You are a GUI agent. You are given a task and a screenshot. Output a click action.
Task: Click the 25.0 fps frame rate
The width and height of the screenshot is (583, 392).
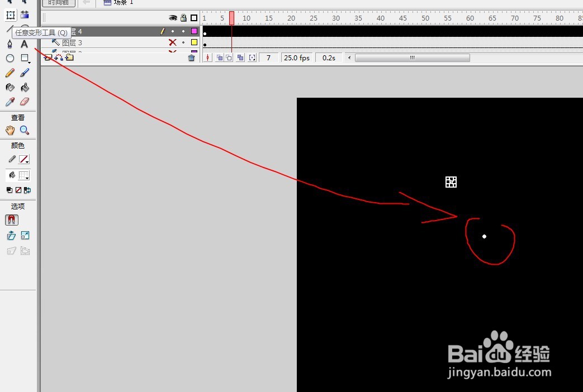pos(297,58)
